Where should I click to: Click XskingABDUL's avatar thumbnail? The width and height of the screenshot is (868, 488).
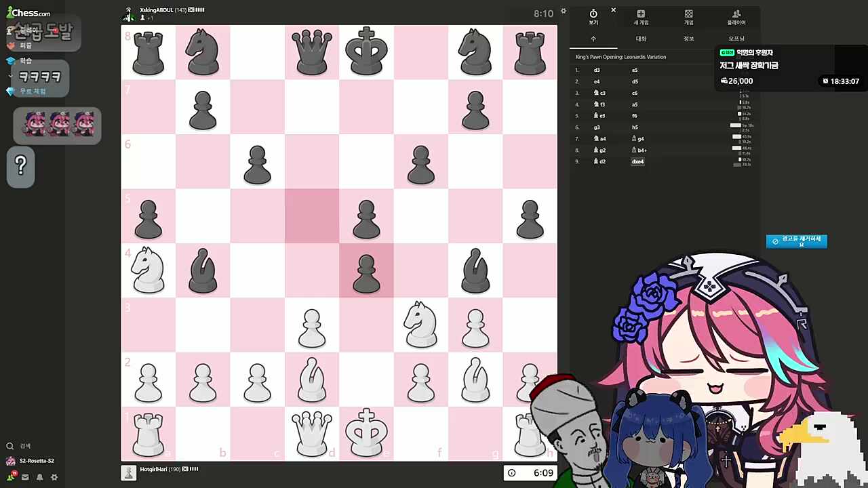[x=128, y=14]
